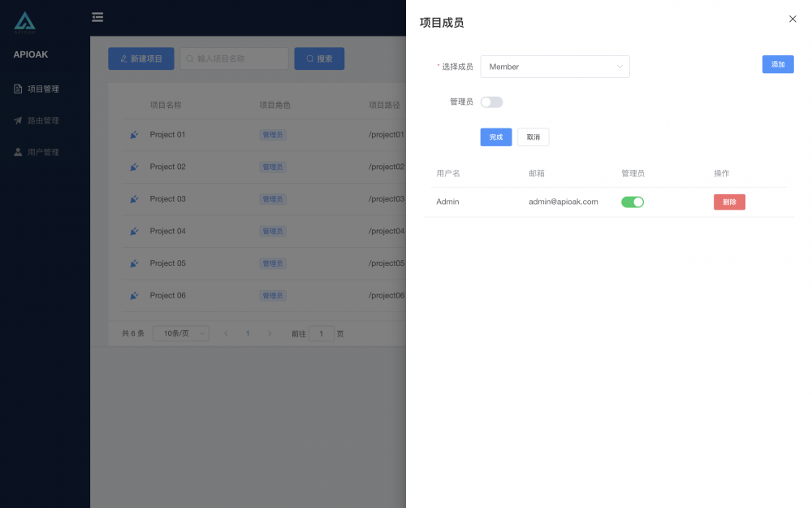Cancel member selection with 取消 button
Viewport: 812px width, 508px height.
pos(533,137)
